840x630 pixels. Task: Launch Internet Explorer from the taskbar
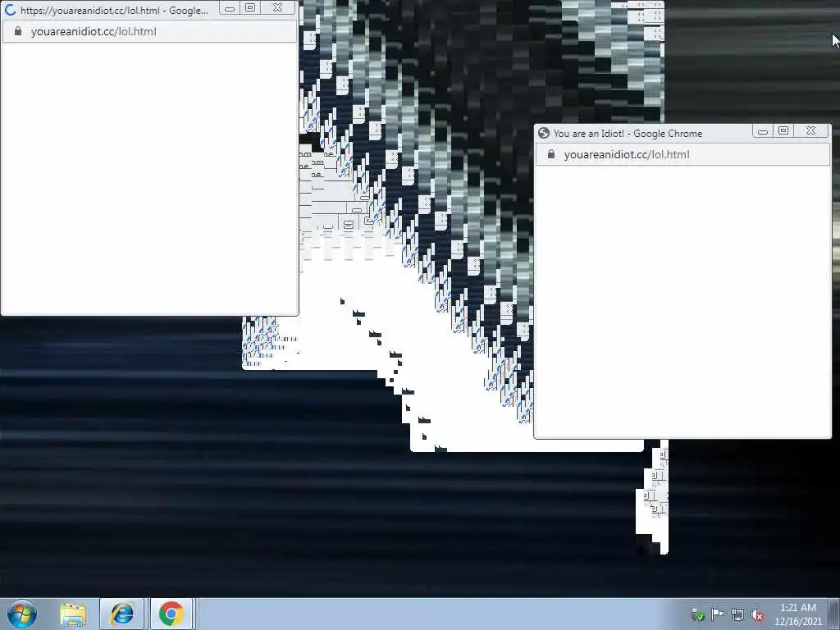point(122,614)
